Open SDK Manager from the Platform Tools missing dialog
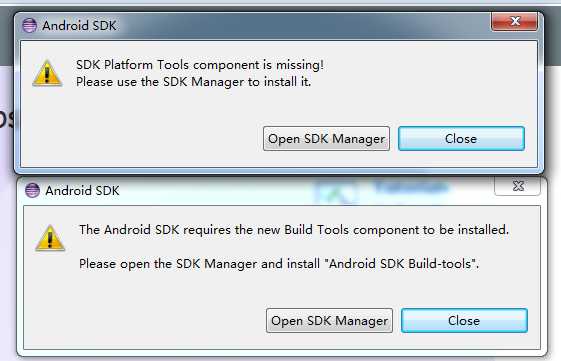 (326, 138)
